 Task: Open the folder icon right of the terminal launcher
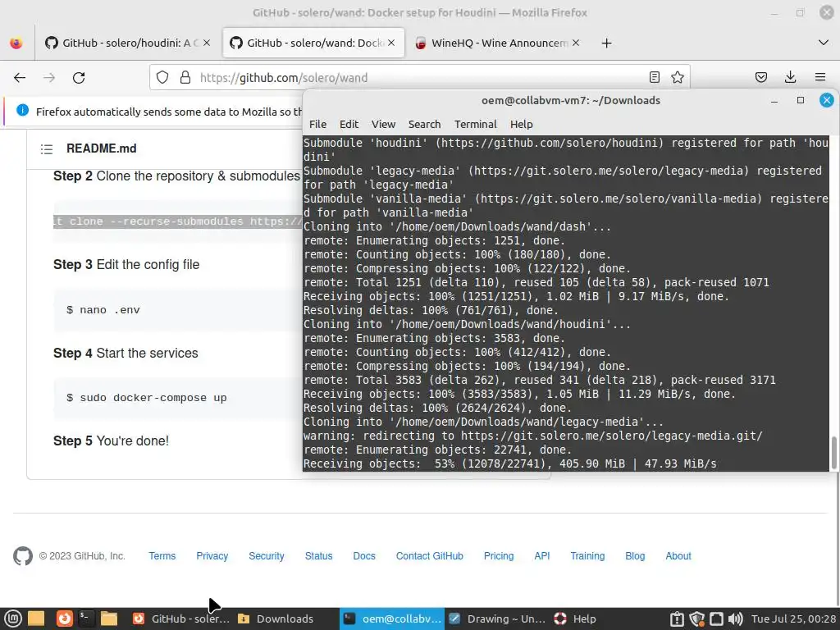pos(109,619)
